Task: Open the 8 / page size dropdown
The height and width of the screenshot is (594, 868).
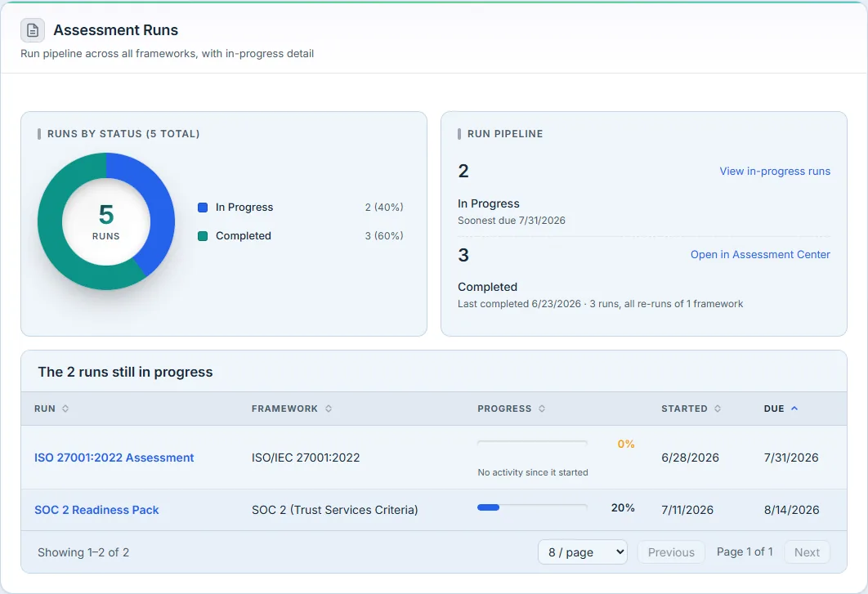Action: tap(583, 552)
